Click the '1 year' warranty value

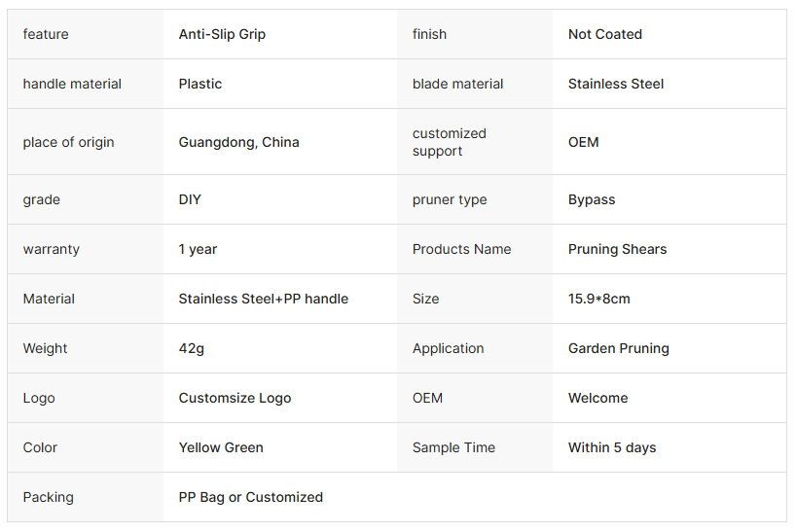[198, 249]
